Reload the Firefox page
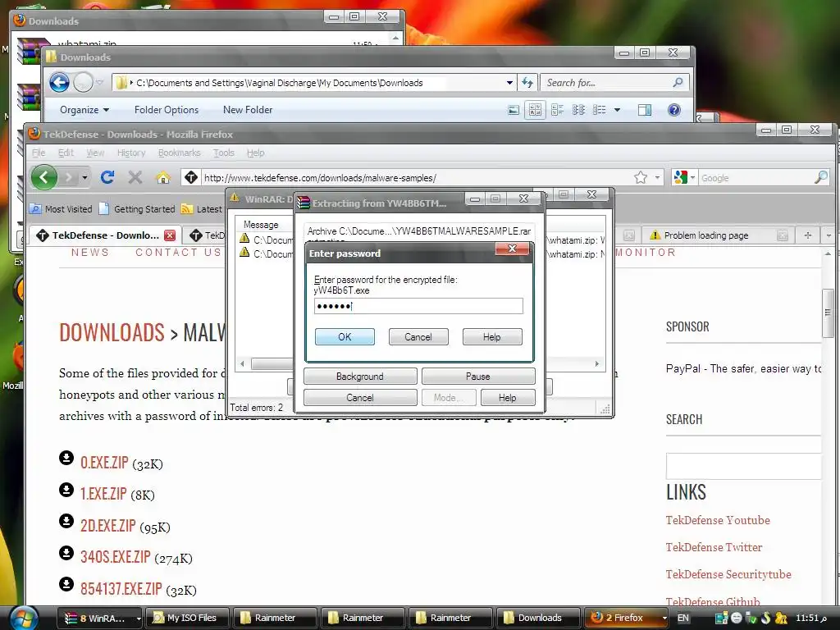 tap(107, 177)
